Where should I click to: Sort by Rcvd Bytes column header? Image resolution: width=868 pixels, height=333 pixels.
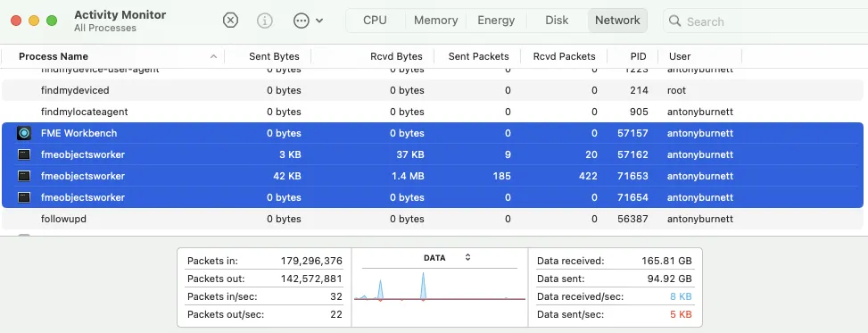pyautogui.click(x=396, y=56)
